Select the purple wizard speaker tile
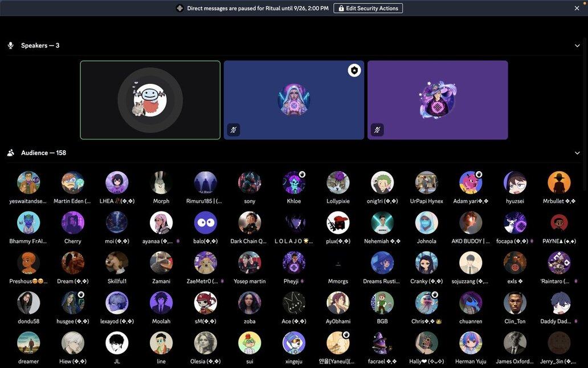The image size is (588, 368). pyautogui.click(x=438, y=100)
